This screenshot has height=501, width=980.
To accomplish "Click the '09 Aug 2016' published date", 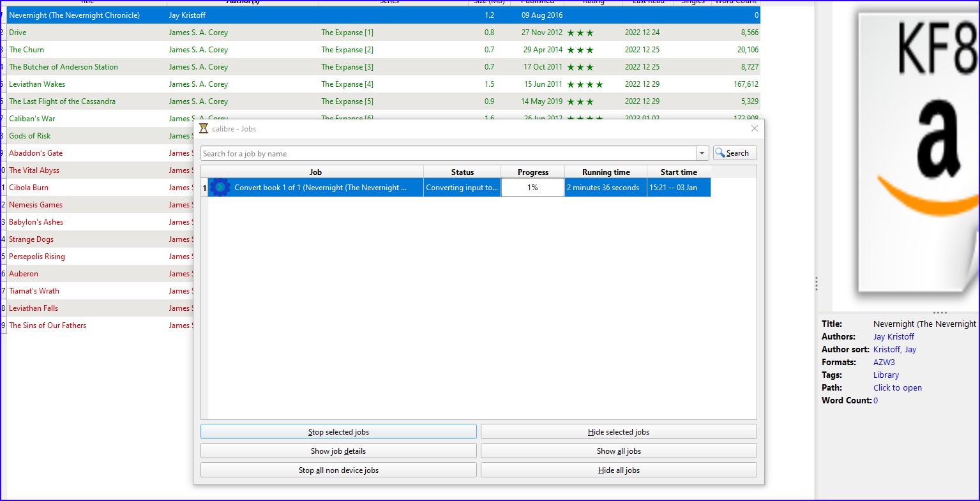I will (542, 15).
